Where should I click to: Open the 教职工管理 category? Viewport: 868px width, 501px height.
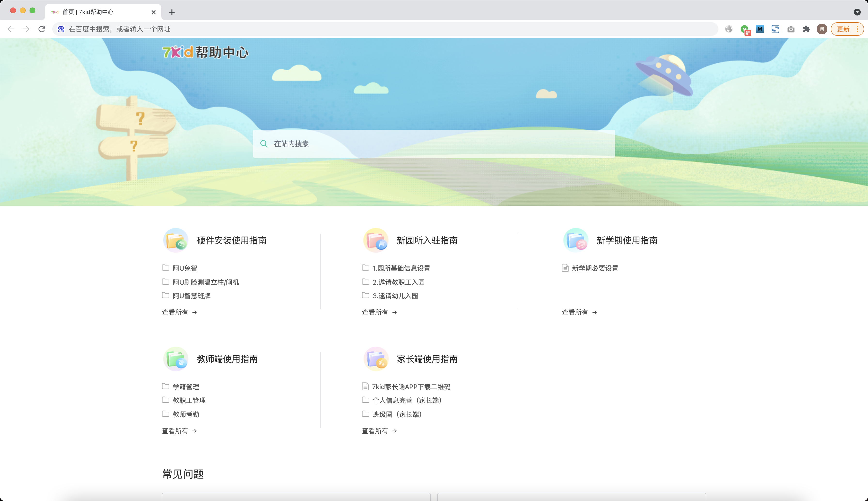coord(189,400)
